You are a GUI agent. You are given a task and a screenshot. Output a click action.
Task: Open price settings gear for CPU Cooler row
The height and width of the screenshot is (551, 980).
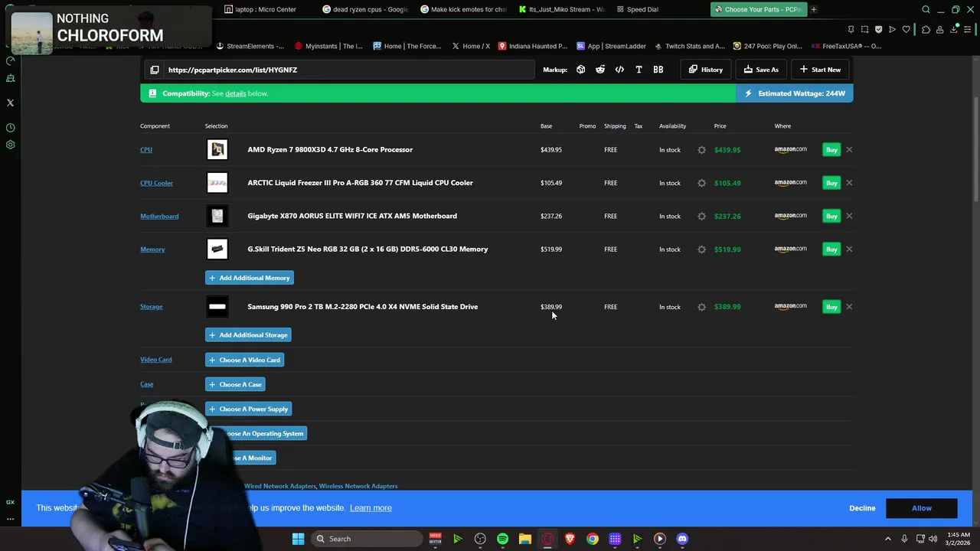coord(701,183)
